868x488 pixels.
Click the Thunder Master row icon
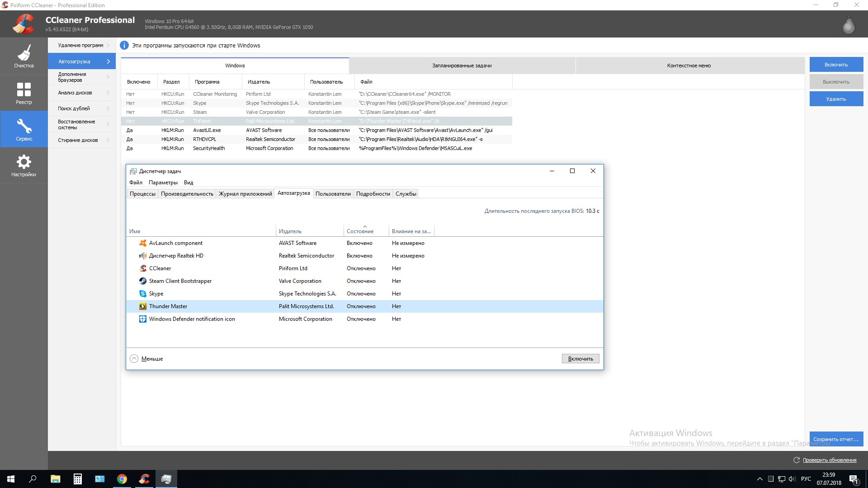pos(143,306)
